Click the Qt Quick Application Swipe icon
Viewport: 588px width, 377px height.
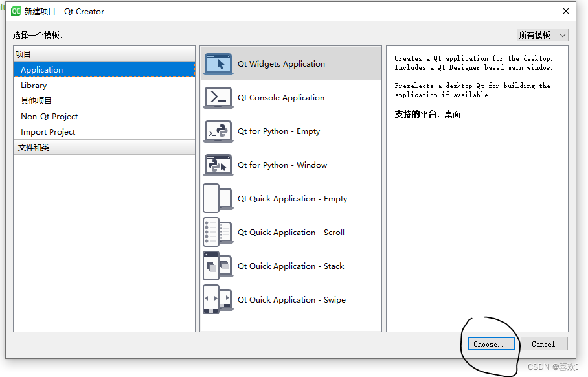coord(218,299)
